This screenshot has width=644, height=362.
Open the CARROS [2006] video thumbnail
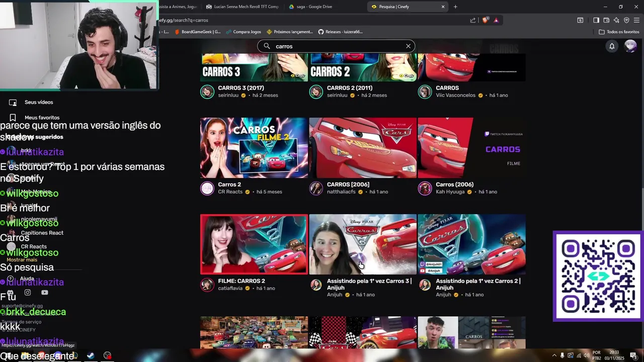tap(363, 148)
